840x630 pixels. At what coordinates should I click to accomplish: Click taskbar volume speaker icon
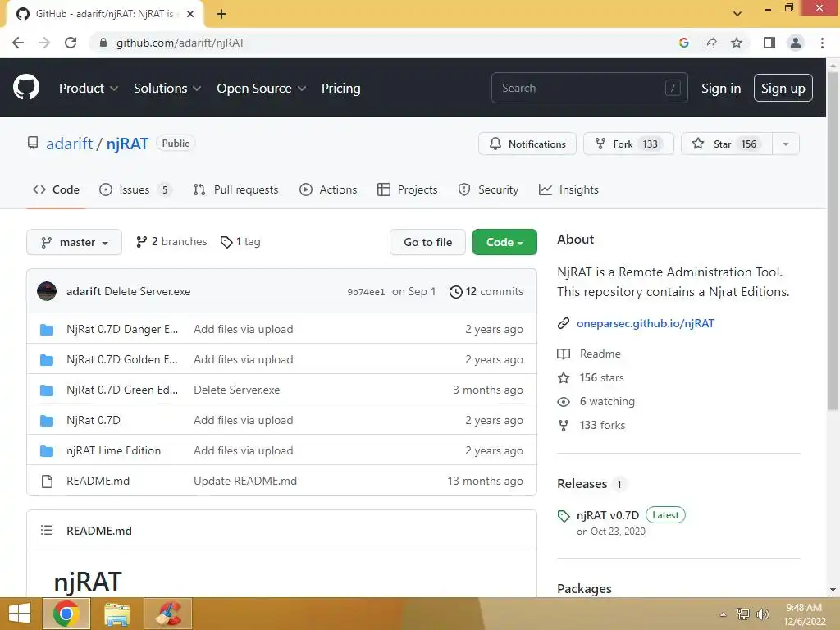point(762,614)
